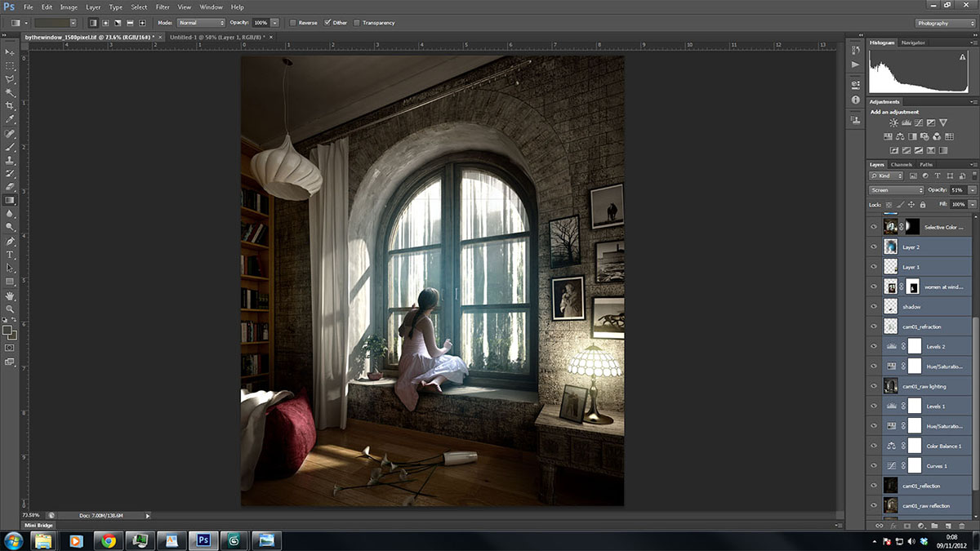This screenshot has height=551, width=980.
Task: Click the foreground color swatch
Action: (7, 331)
